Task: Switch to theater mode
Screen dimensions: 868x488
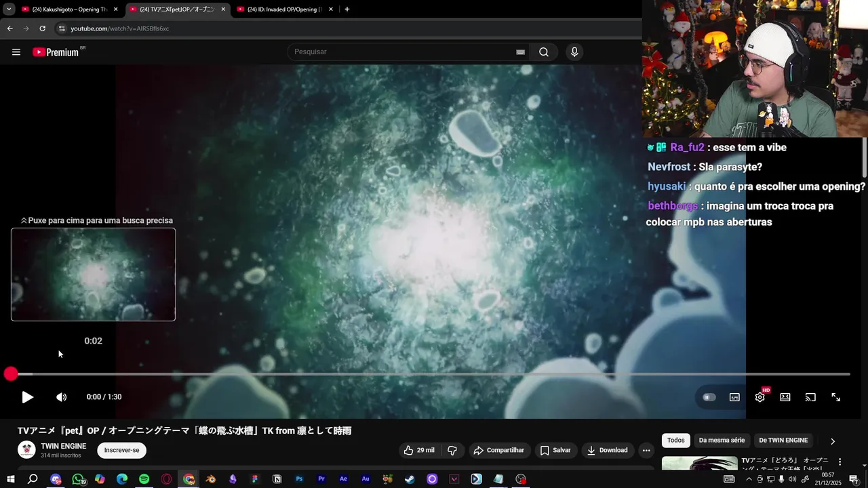Action: 785,397
